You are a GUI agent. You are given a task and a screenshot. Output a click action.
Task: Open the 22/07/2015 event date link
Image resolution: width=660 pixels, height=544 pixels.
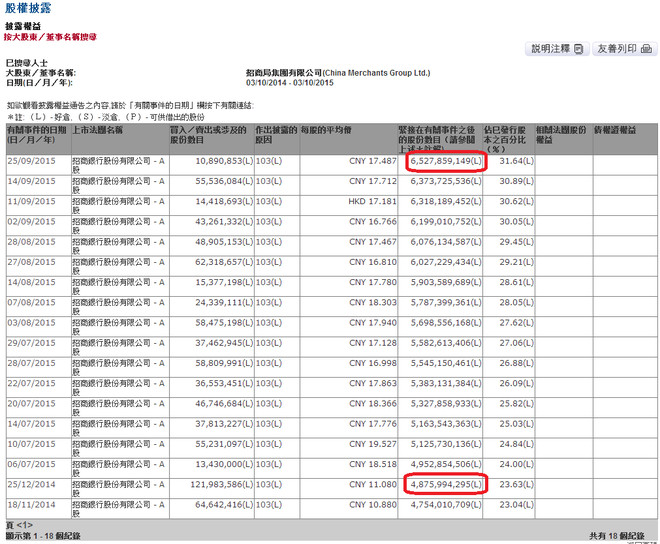click(x=31, y=383)
